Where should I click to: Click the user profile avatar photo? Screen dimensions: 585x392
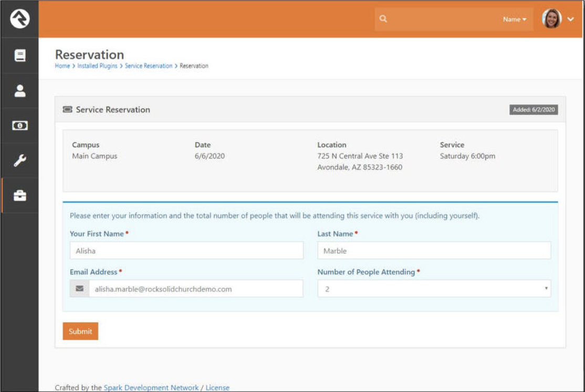[551, 19]
